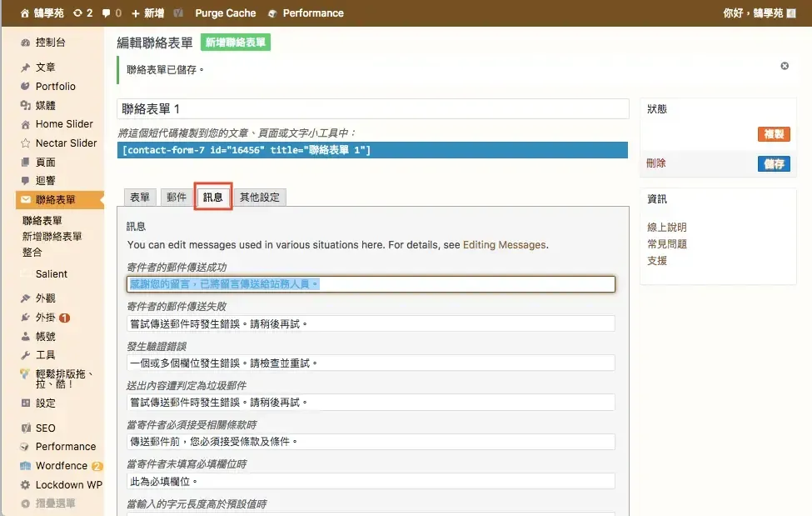Open Performance item in left sidebar
812x516 pixels.
click(x=66, y=447)
